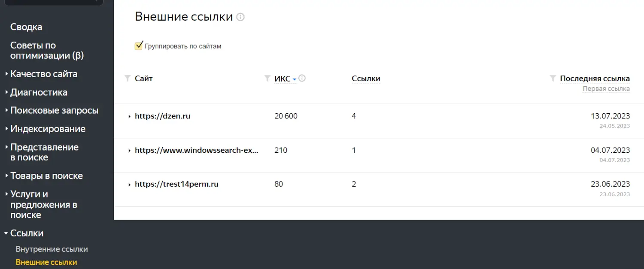
Task: Expand the windowssearch-ex site row
Action: click(x=129, y=150)
